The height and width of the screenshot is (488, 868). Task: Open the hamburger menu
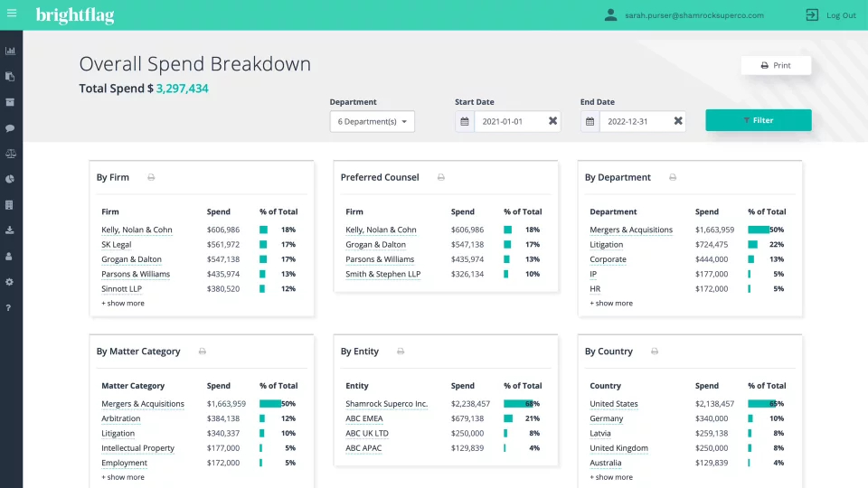pos(11,13)
